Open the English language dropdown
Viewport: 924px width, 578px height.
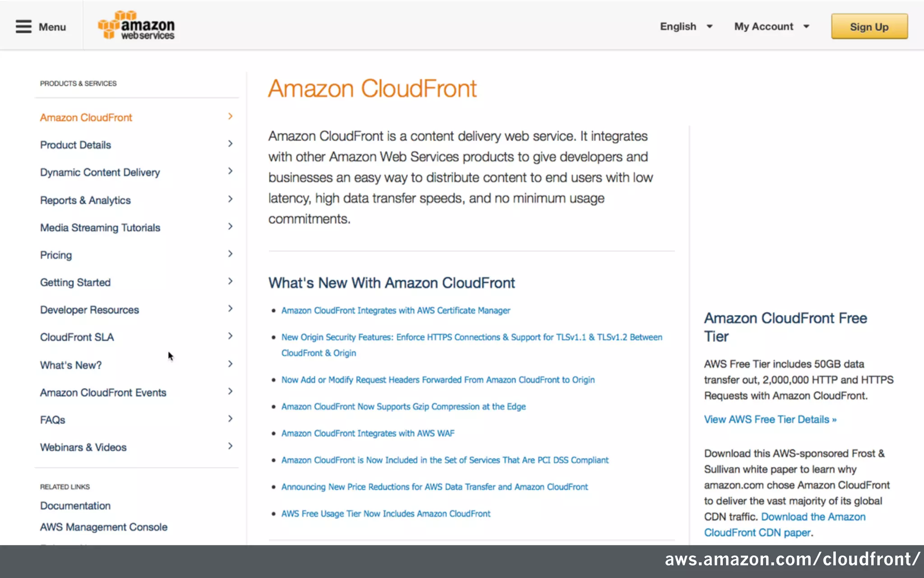686,27
